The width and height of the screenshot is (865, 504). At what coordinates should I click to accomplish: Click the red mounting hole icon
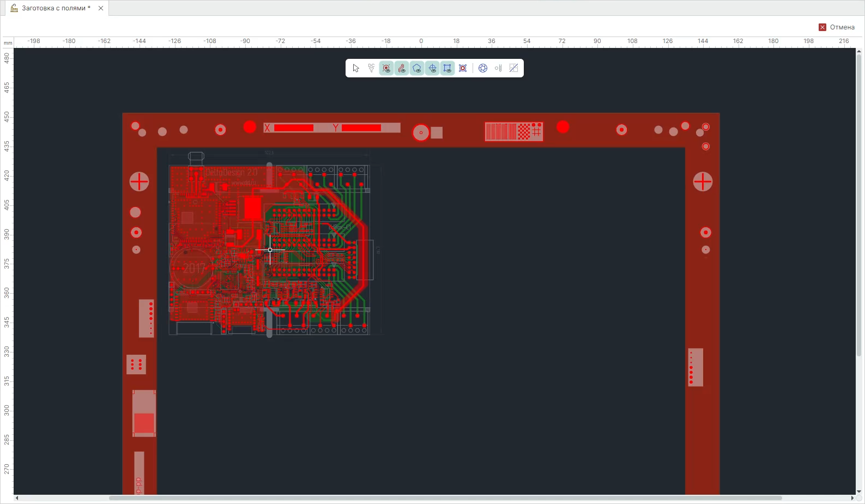point(463,68)
